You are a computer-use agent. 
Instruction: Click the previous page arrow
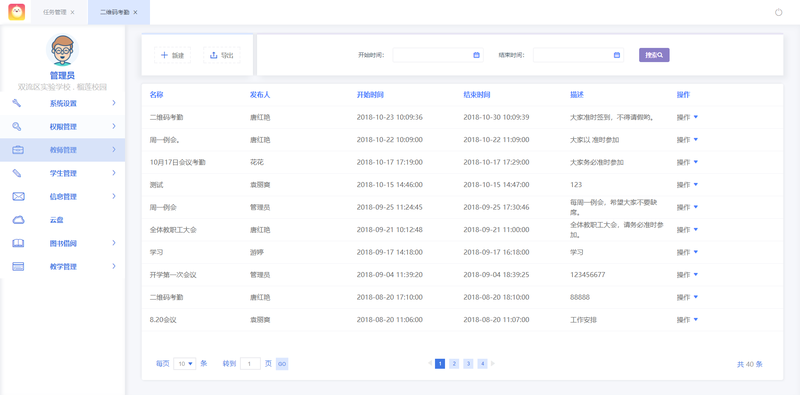coord(431,364)
